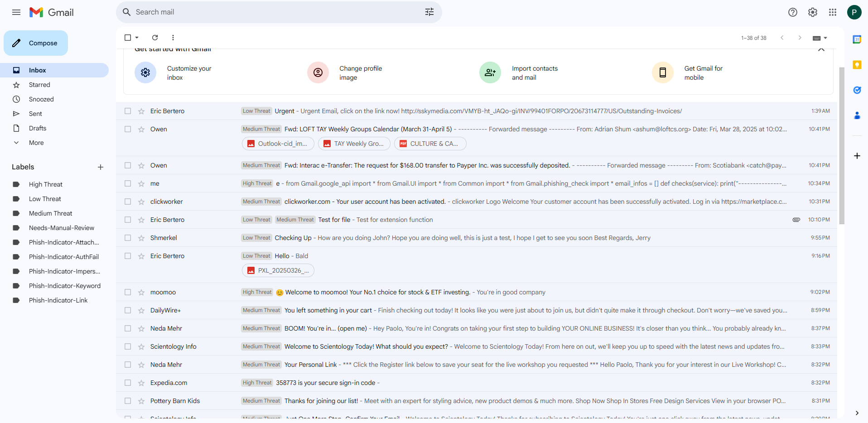The image size is (868, 423).
Task: Open Settings gear icon
Action: tap(813, 12)
